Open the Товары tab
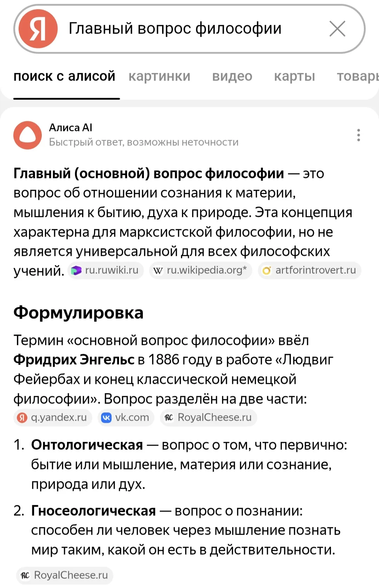The width and height of the screenshot is (379, 588). coord(358,76)
